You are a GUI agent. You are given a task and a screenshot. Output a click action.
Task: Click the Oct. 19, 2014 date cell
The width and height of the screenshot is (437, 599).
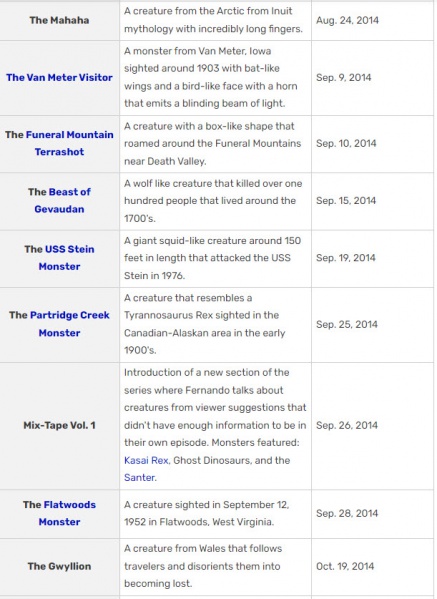[372, 567]
